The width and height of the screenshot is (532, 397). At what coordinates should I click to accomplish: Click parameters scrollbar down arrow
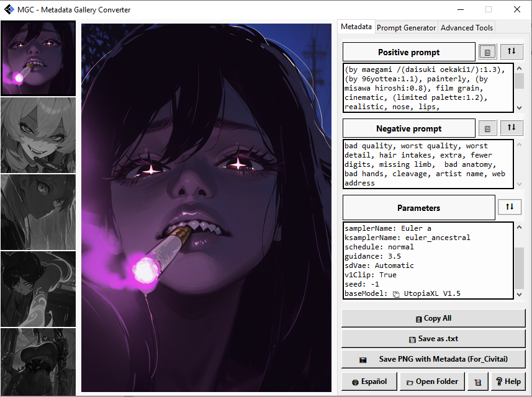coord(519,294)
